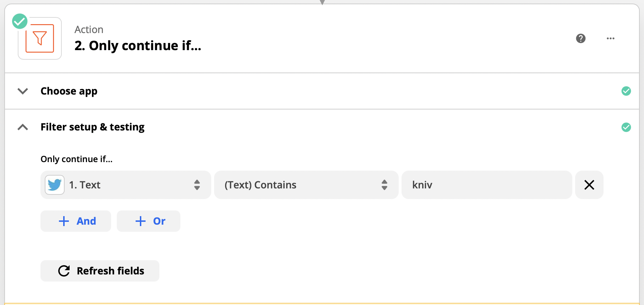Click green checkmark beside Filter setup & testing
Screen dimensions: 644x305
click(626, 127)
